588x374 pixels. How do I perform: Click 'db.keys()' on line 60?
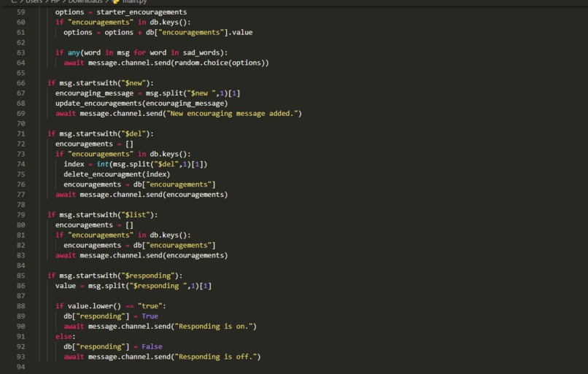click(x=168, y=22)
